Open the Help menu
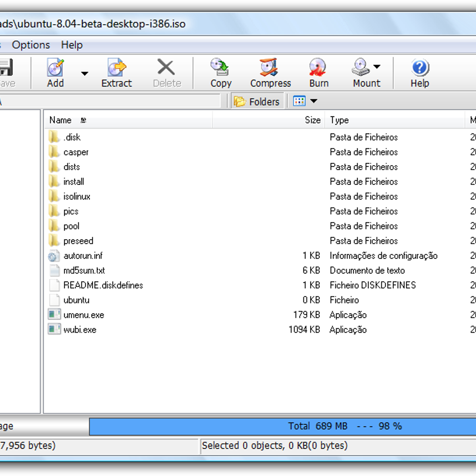Screen dimensions: 476x476 pyautogui.click(x=72, y=45)
